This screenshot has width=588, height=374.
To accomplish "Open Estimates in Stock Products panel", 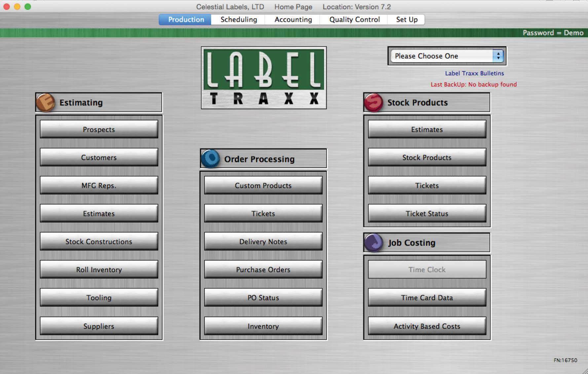I will pos(427,129).
